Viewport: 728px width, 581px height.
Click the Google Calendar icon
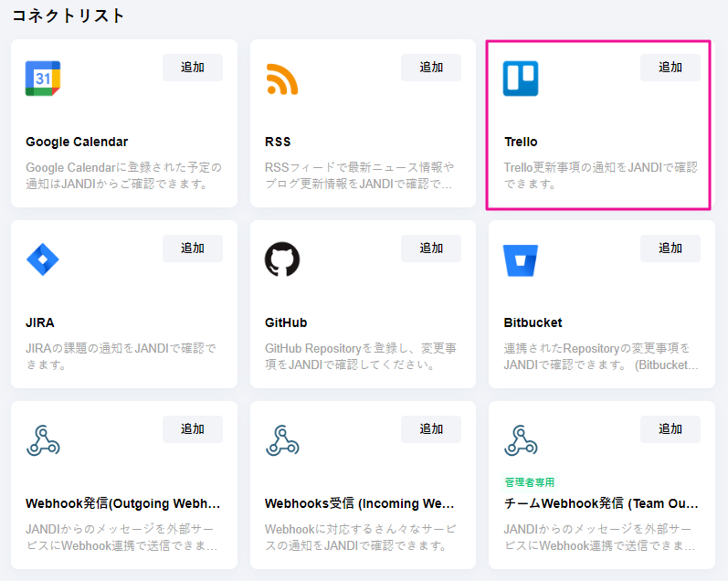43,79
